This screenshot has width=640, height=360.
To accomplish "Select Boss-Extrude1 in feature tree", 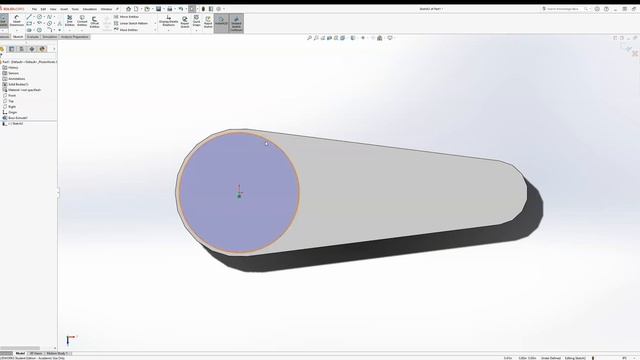I will click(17, 118).
